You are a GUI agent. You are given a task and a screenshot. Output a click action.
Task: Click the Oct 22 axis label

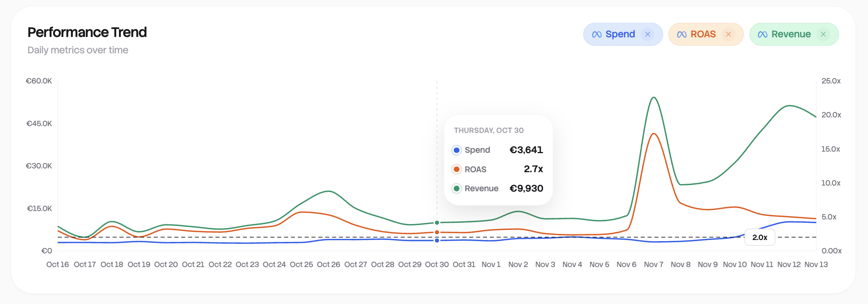pos(220,264)
